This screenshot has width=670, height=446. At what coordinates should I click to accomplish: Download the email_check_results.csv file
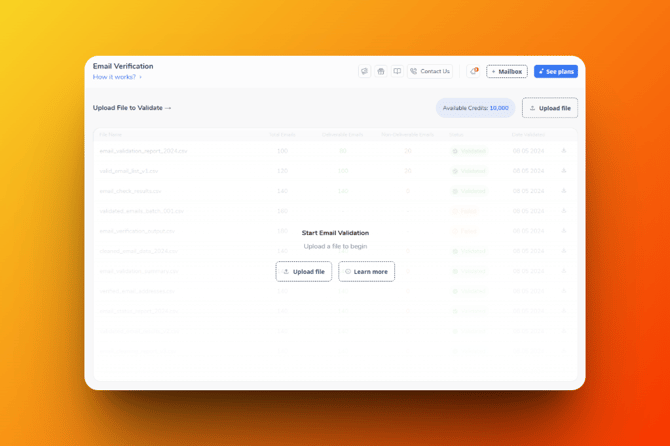pos(564,191)
